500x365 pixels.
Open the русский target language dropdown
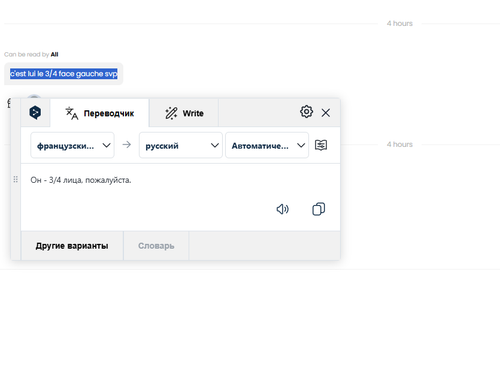181,145
